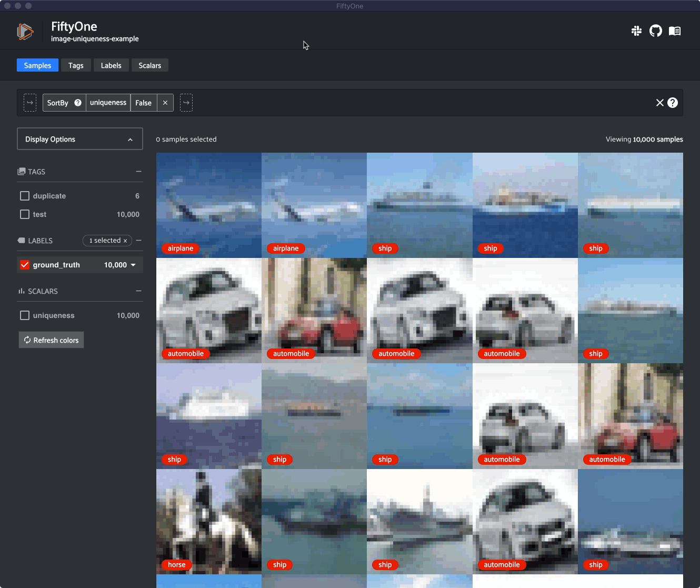
Task: Open the GitHub repository icon
Action: [655, 31]
